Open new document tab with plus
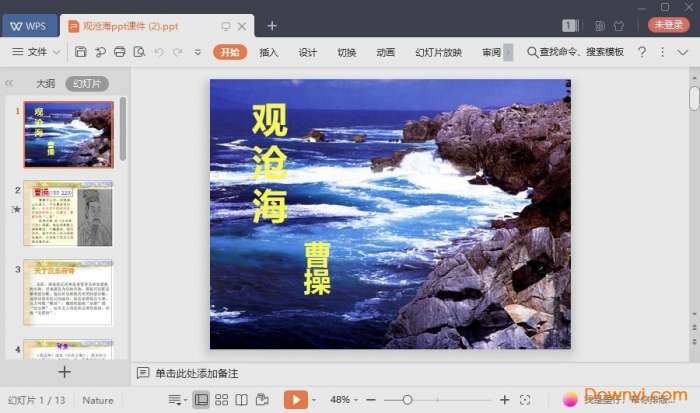Screen dimensions: 700x413 272,26
